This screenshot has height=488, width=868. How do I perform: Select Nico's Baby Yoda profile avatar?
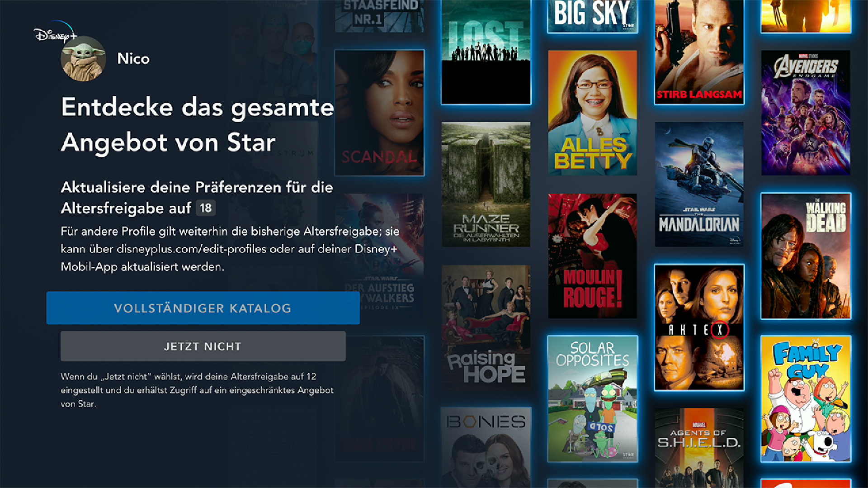pyautogui.click(x=83, y=59)
